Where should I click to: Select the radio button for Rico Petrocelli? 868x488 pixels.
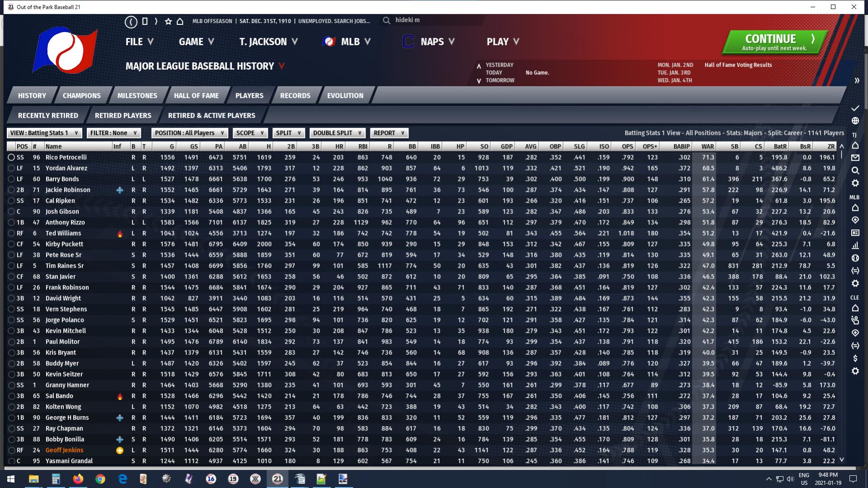[11, 157]
